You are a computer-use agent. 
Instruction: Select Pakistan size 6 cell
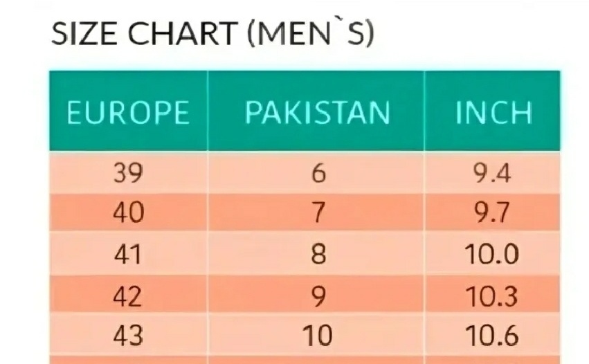pos(316,173)
